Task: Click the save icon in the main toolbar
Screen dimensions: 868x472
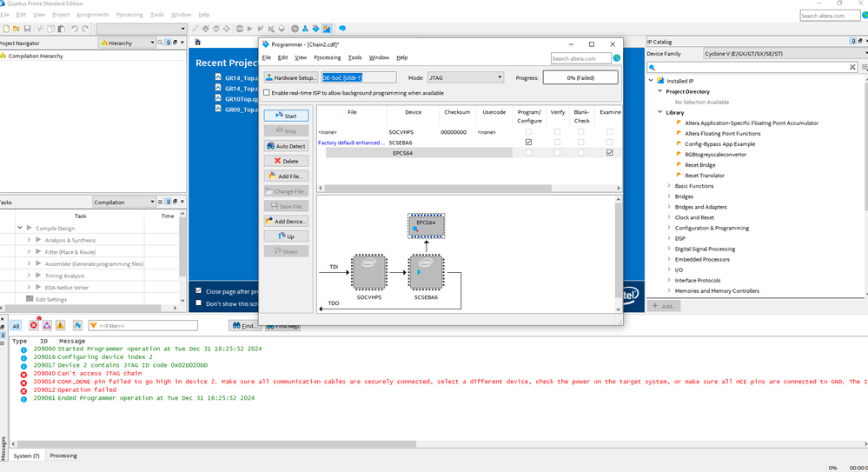Action: [28, 29]
